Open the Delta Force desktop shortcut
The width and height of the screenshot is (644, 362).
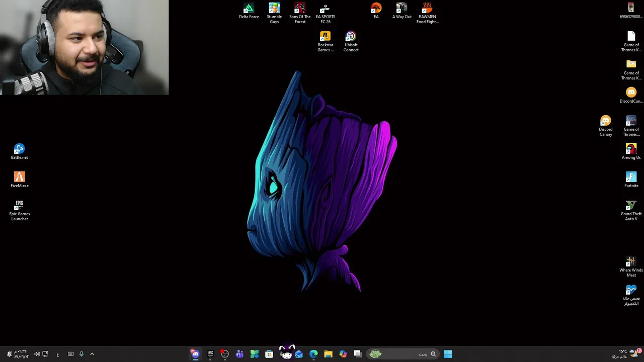click(249, 11)
